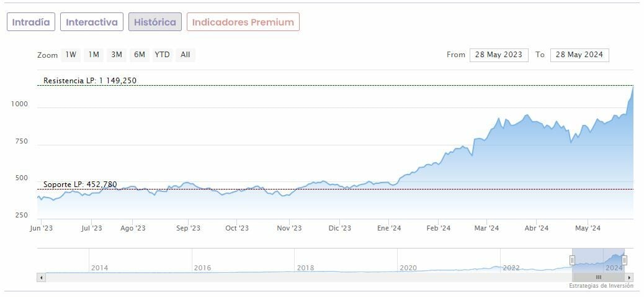
Task: Click the scrollbar right arrow
Action: coord(629,277)
